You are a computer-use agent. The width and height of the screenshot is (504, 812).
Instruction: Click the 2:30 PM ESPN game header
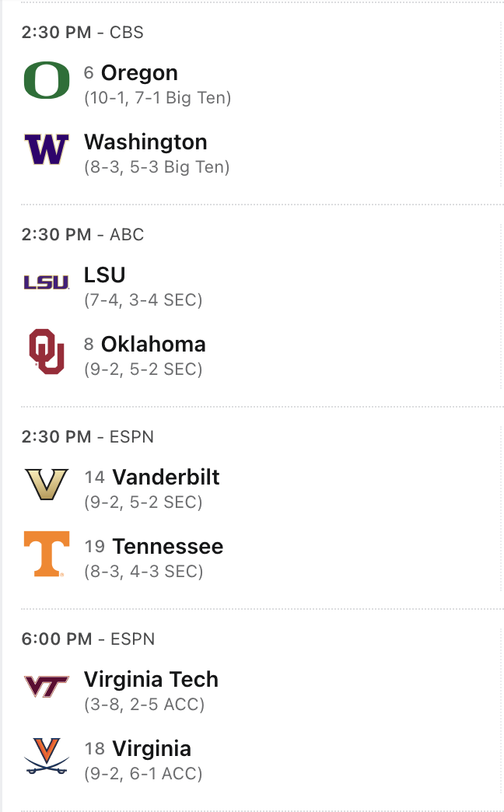pos(87,437)
